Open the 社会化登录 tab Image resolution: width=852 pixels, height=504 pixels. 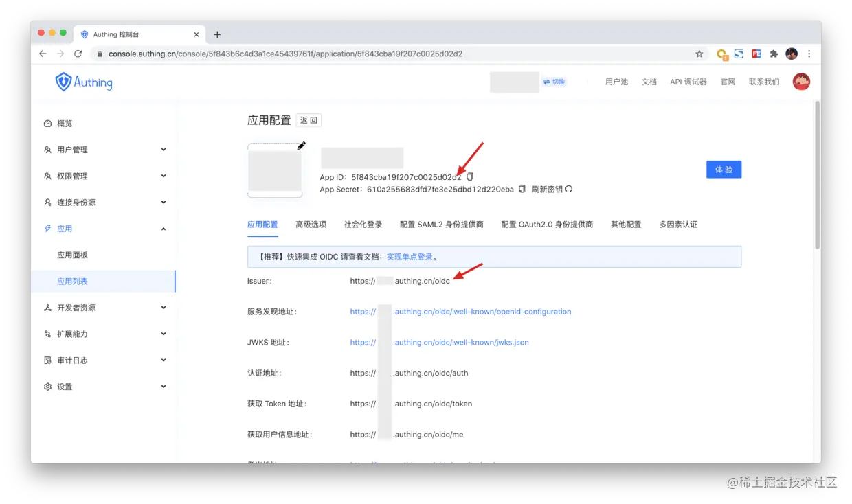tap(363, 225)
